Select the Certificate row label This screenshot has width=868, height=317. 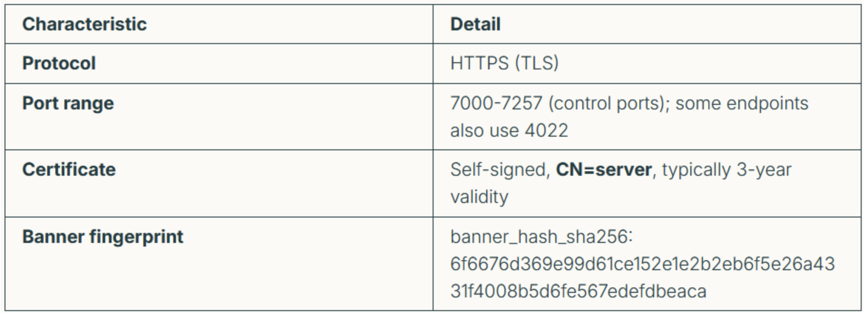click(69, 169)
